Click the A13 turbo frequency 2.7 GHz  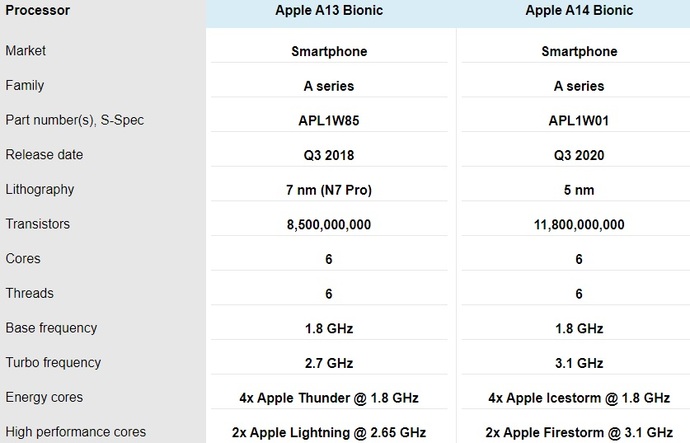pos(329,363)
